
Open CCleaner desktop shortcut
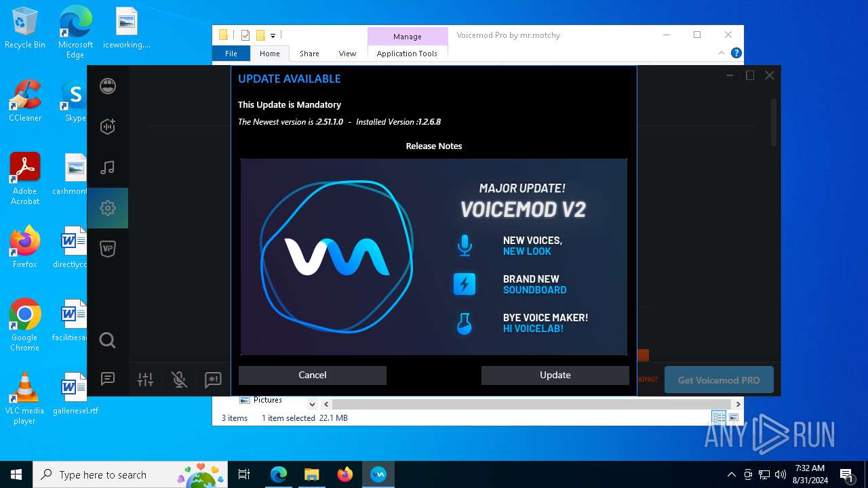point(25,101)
